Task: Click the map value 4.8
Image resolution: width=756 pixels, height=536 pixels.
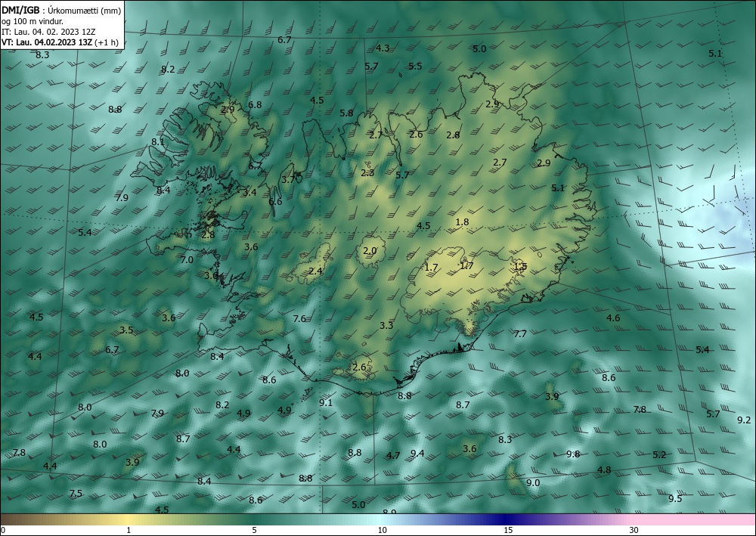Action: tap(604, 470)
